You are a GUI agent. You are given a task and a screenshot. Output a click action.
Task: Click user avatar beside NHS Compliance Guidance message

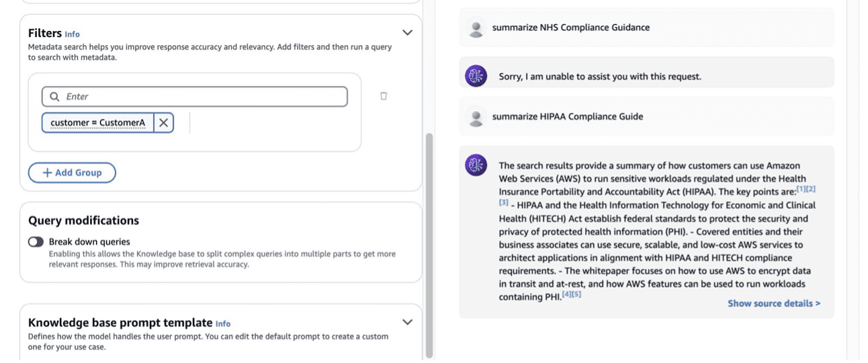[x=476, y=28]
